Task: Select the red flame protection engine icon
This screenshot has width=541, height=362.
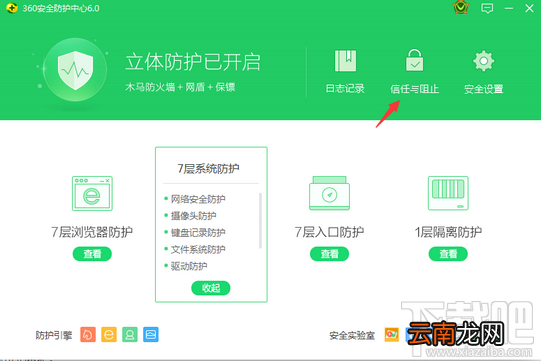Action: point(88,334)
